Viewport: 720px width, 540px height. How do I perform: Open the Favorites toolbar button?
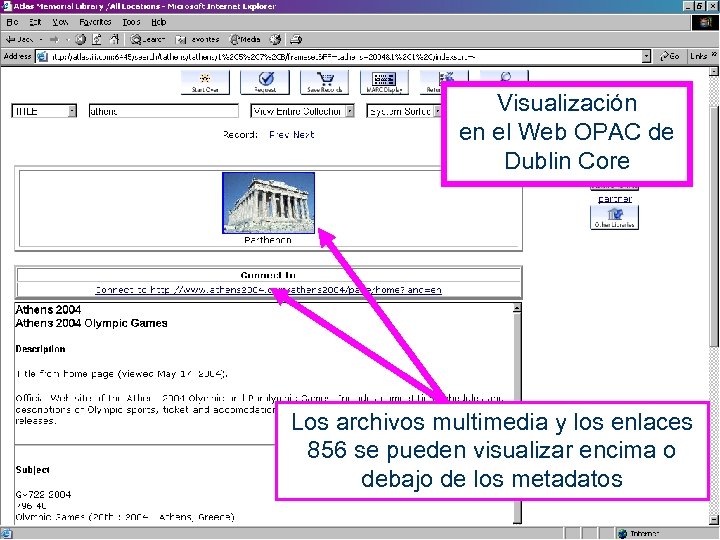[x=197, y=39]
